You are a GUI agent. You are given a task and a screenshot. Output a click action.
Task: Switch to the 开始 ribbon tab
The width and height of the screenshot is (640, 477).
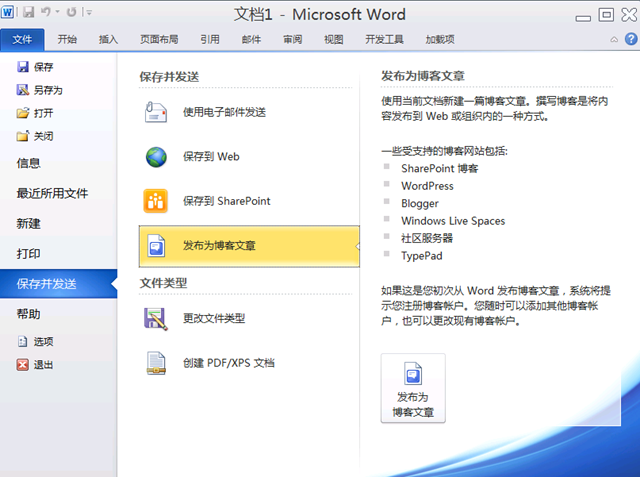67,40
